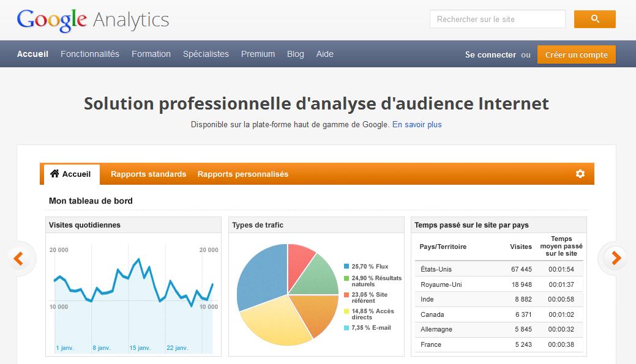
Task: Select the Canada row
Action: 499,314
